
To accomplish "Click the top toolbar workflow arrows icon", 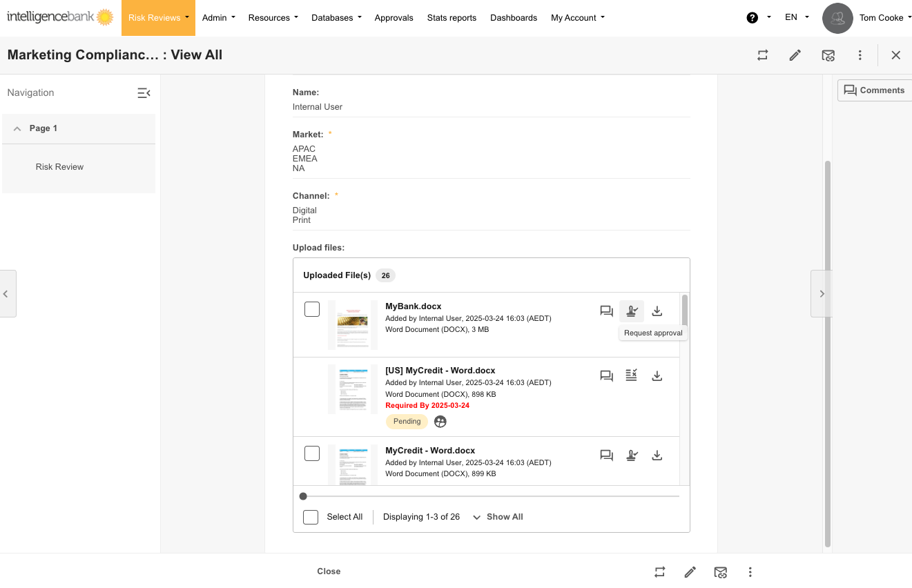I will 763,55.
